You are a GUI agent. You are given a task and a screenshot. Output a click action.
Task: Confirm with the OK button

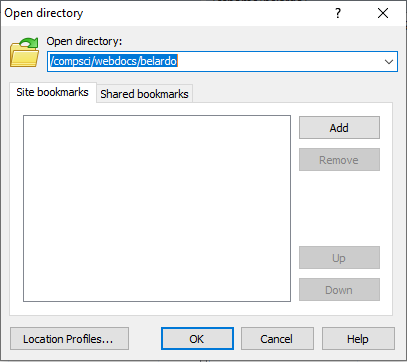point(197,339)
